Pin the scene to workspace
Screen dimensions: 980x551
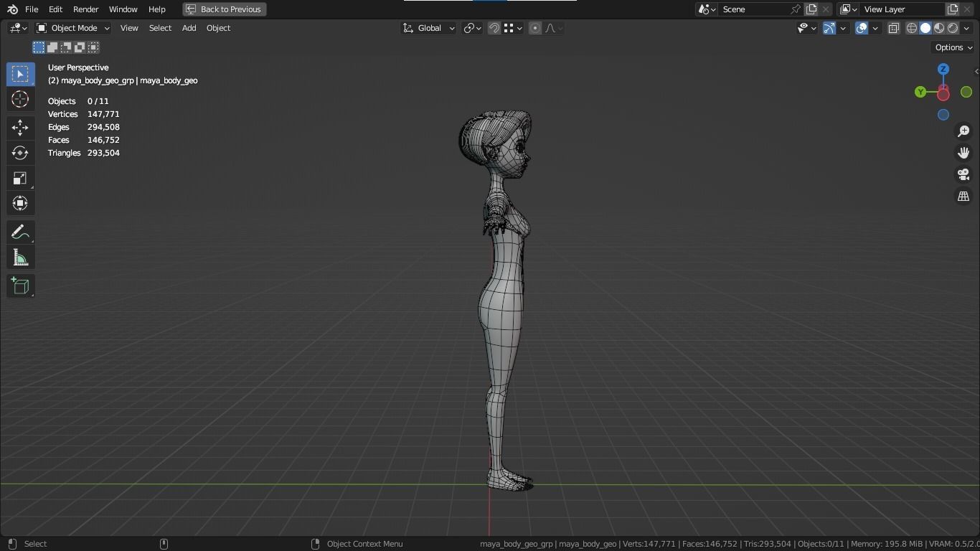point(795,9)
